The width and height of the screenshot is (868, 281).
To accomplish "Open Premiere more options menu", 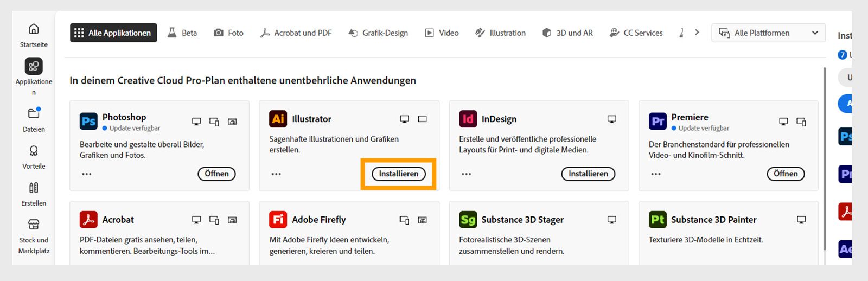I will click(x=656, y=174).
